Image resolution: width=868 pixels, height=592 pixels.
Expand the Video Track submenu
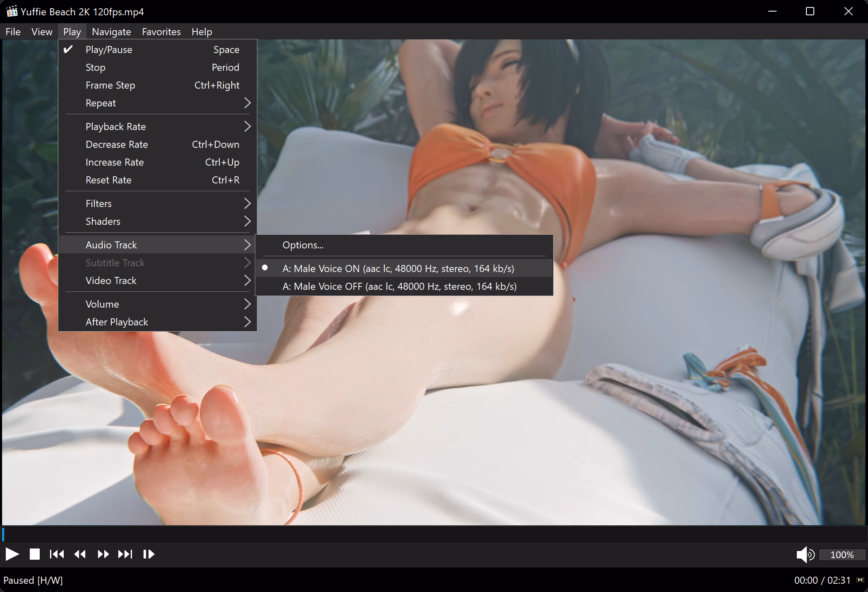pyautogui.click(x=158, y=281)
